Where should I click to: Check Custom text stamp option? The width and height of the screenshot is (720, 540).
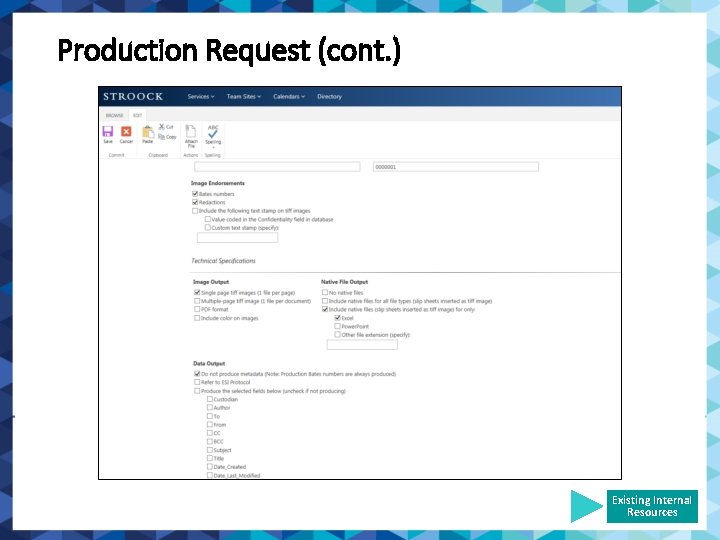[x=208, y=227]
